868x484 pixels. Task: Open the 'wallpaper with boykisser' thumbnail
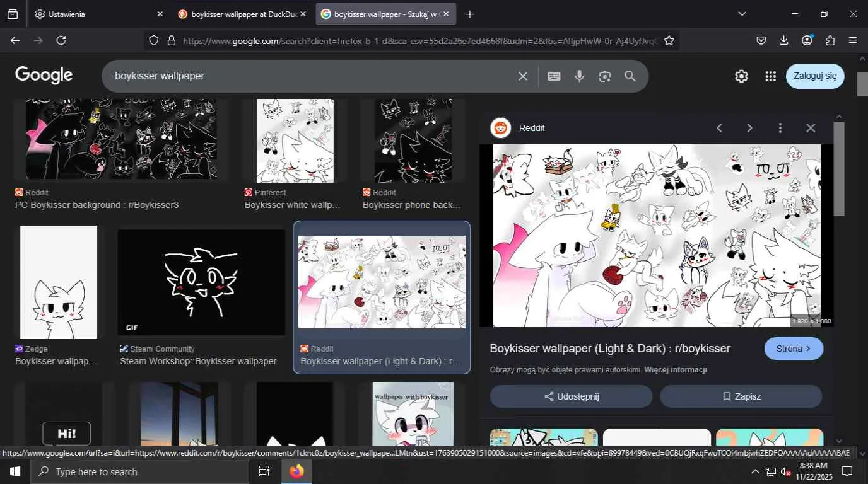pos(413,414)
